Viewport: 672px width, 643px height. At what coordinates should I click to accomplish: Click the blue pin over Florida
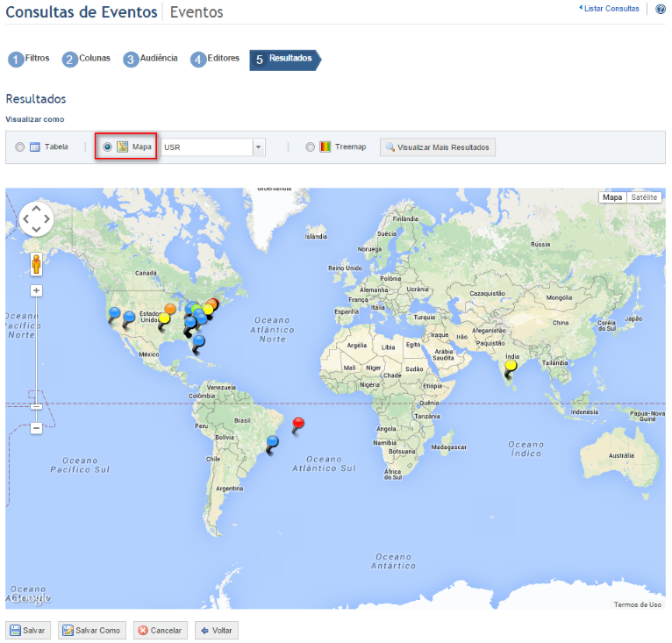pos(198,343)
